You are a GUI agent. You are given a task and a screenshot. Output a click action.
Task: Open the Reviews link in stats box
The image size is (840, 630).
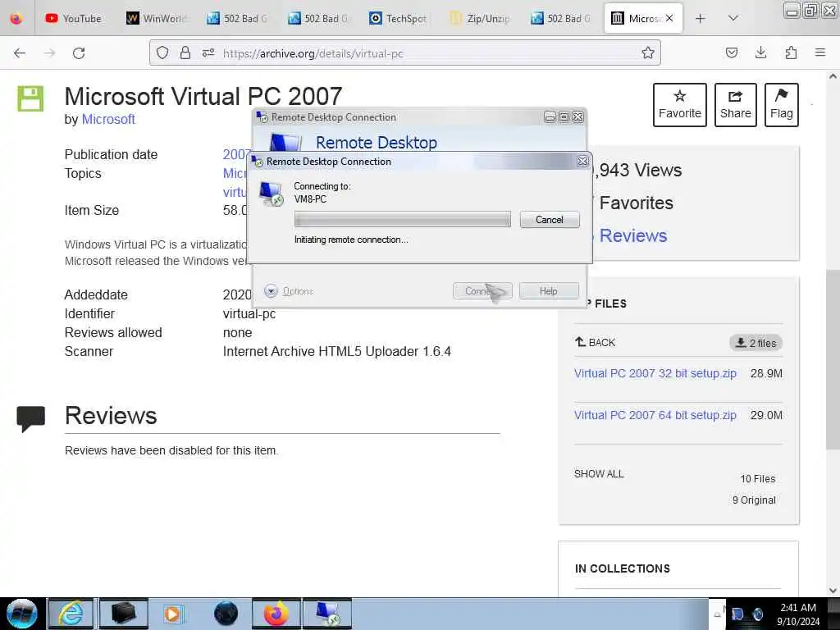pyautogui.click(x=633, y=235)
